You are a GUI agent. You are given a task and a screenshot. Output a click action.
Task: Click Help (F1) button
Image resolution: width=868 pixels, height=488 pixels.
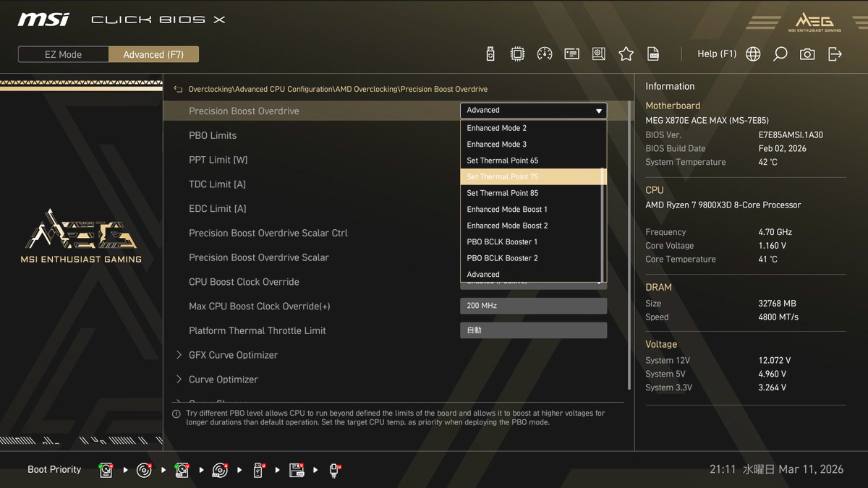coord(716,54)
